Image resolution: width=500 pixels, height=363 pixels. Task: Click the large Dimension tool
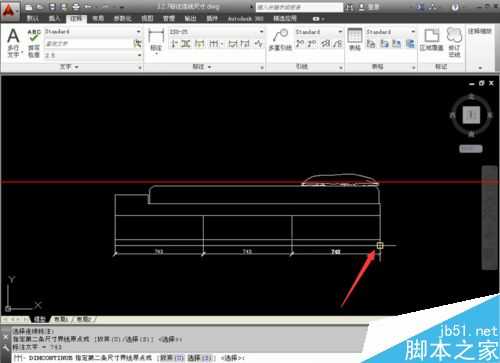[x=156, y=40]
